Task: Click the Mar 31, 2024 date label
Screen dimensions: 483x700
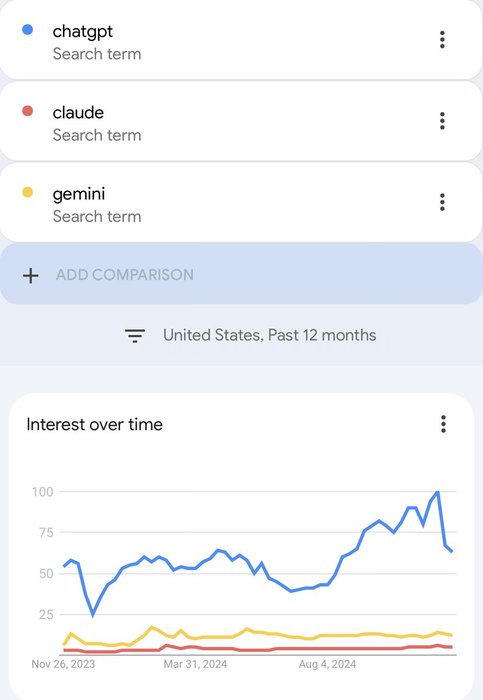Action: coord(195,664)
